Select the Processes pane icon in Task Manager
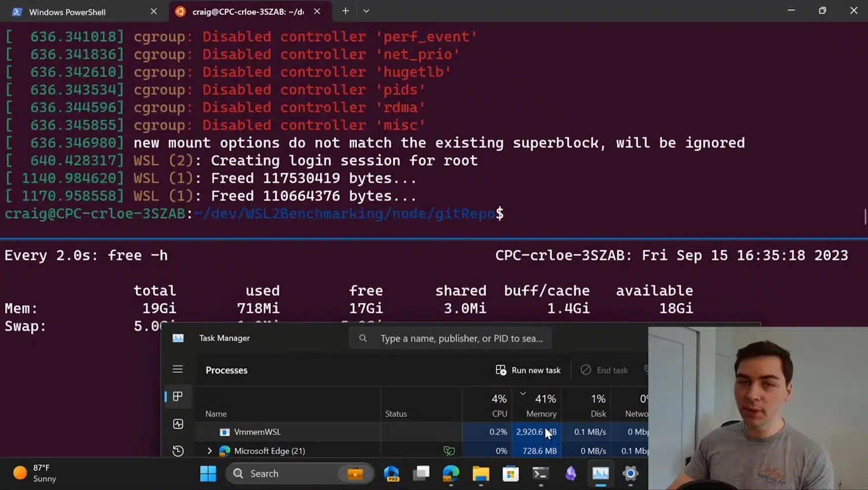The width and height of the screenshot is (868, 490). [x=178, y=396]
